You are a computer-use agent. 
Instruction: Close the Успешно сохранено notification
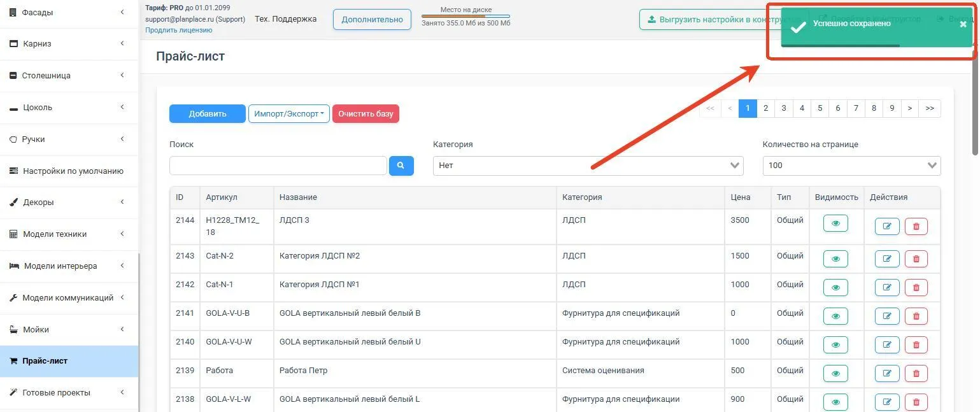(x=963, y=24)
